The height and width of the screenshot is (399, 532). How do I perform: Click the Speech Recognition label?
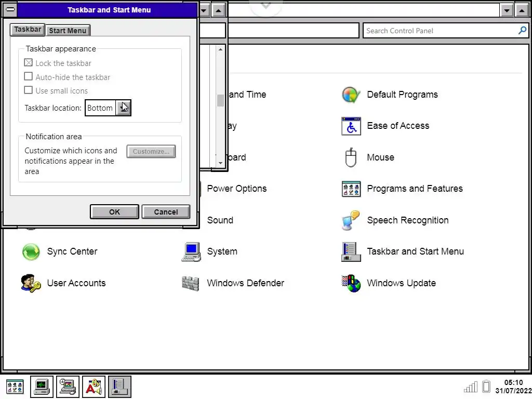coord(408,220)
